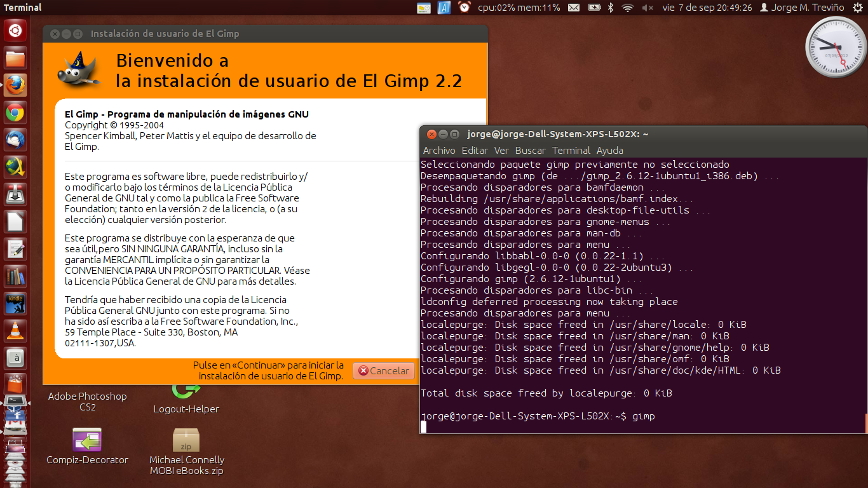Open the Ver menu in terminal
This screenshot has height=488, width=868.
[x=501, y=151]
